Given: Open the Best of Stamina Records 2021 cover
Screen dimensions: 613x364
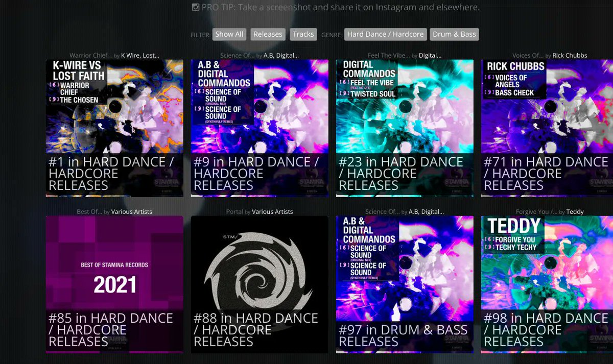Looking at the screenshot, I should 114,284.
